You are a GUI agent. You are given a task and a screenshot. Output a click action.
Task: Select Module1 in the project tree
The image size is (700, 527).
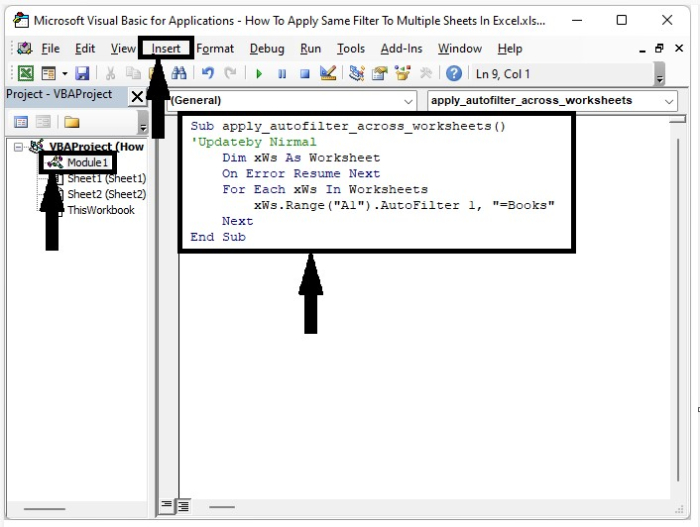click(x=87, y=163)
